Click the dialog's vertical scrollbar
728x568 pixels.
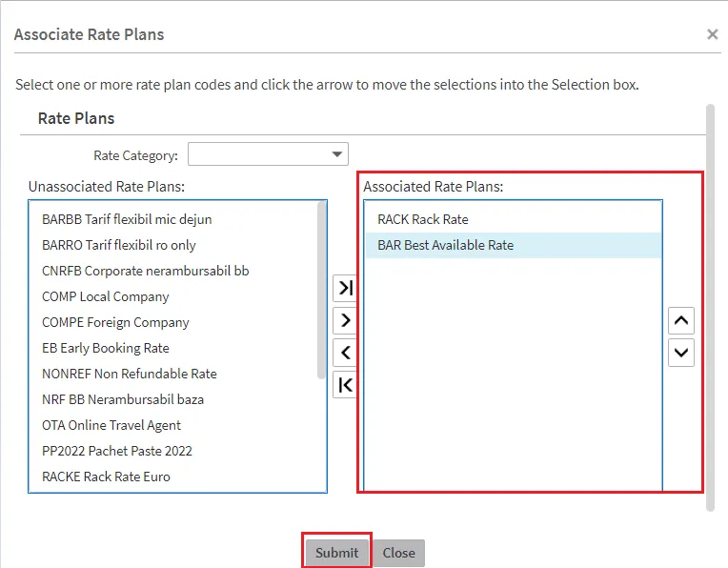710,308
